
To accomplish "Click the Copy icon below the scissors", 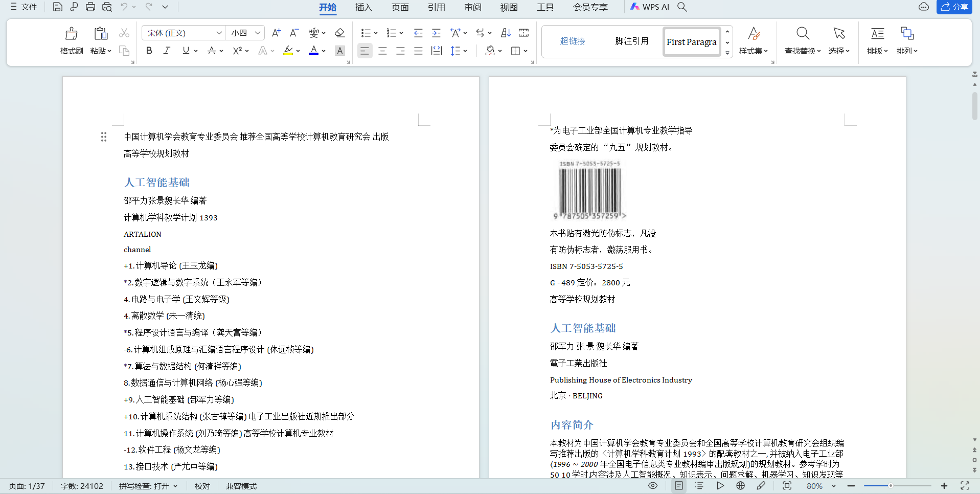I will [124, 51].
